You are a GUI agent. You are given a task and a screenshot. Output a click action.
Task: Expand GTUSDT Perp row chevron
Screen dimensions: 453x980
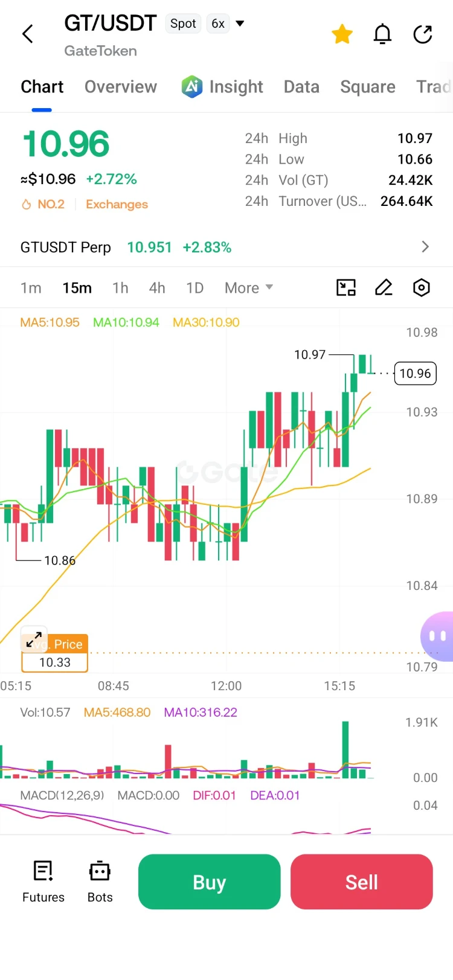425,247
